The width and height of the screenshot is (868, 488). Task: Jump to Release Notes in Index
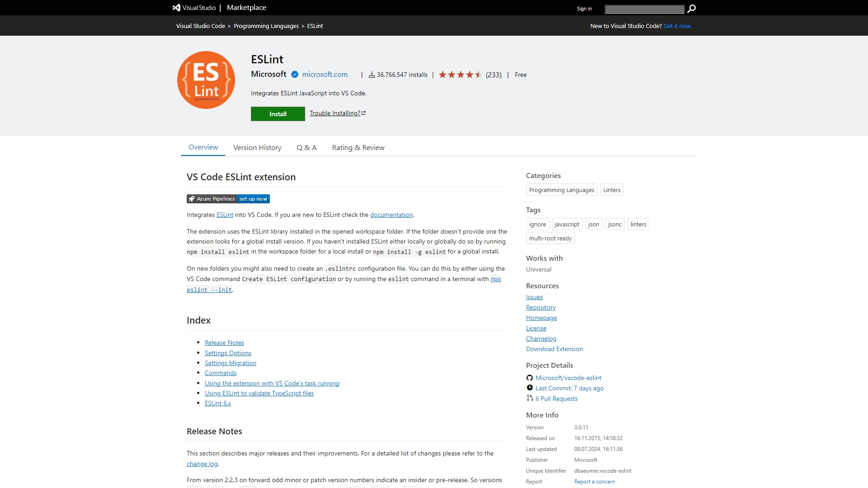(224, 343)
